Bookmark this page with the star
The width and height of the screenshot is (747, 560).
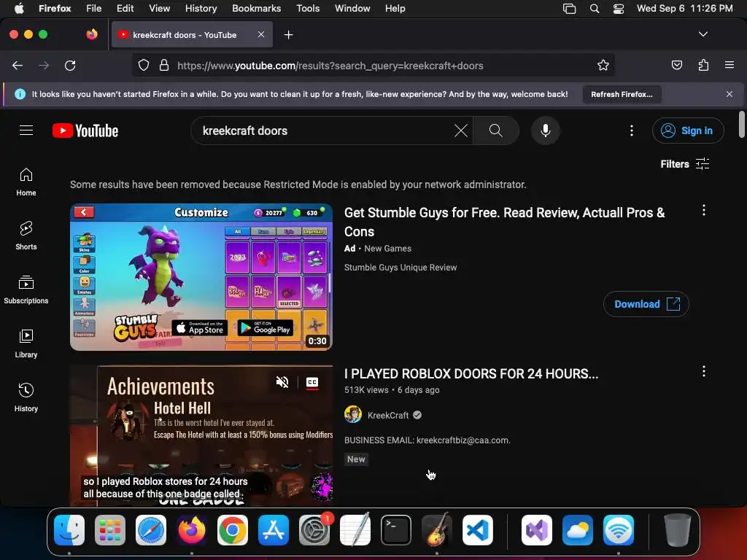[x=603, y=65]
